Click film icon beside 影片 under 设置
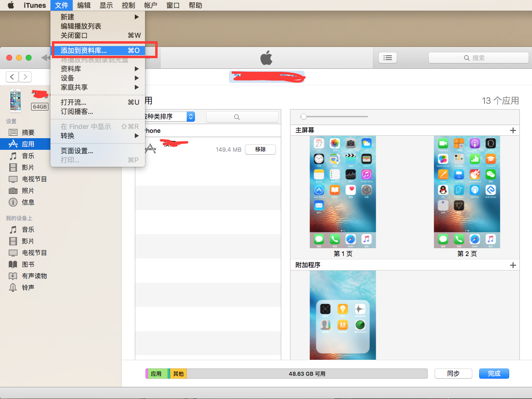 (13, 167)
